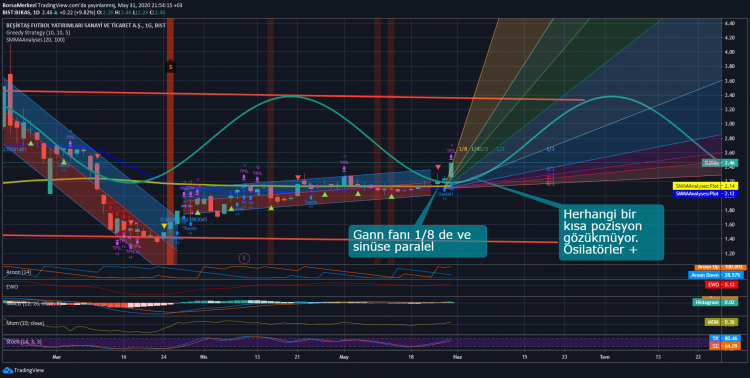Click the 24 date label
This screenshot has width=750, height=378.
(164, 357)
